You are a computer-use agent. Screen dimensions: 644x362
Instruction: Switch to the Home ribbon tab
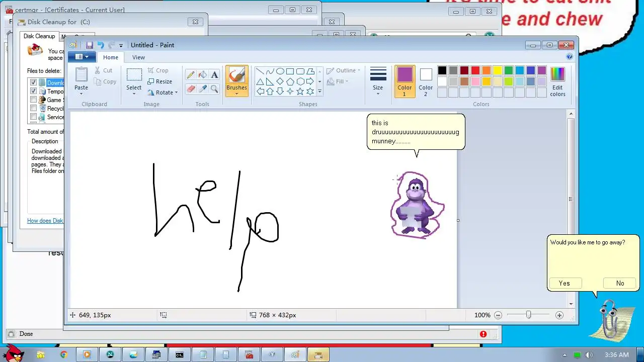click(111, 57)
